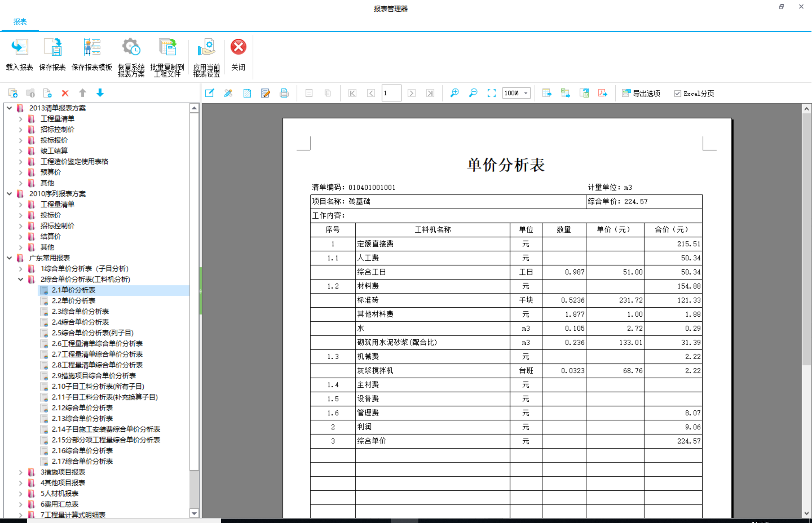812x523 pixels.
Task: Click the disabled single page icon
Action: [x=309, y=93]
